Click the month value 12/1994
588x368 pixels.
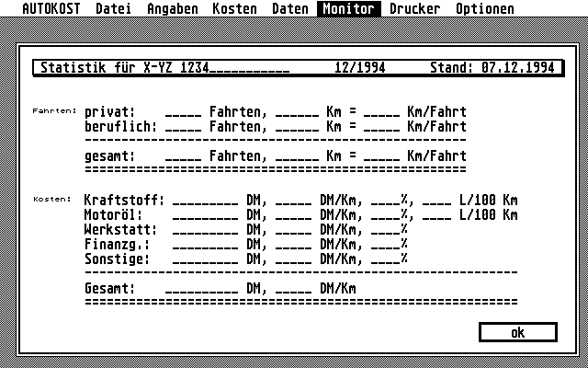pos(360,67)
